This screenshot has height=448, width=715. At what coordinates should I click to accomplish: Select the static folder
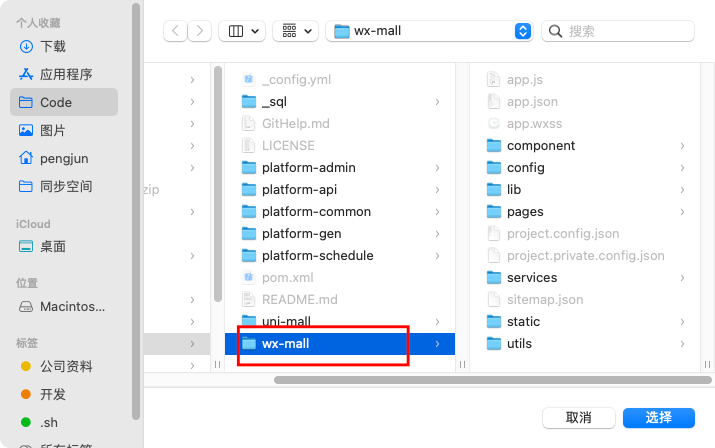pos(585,322)
